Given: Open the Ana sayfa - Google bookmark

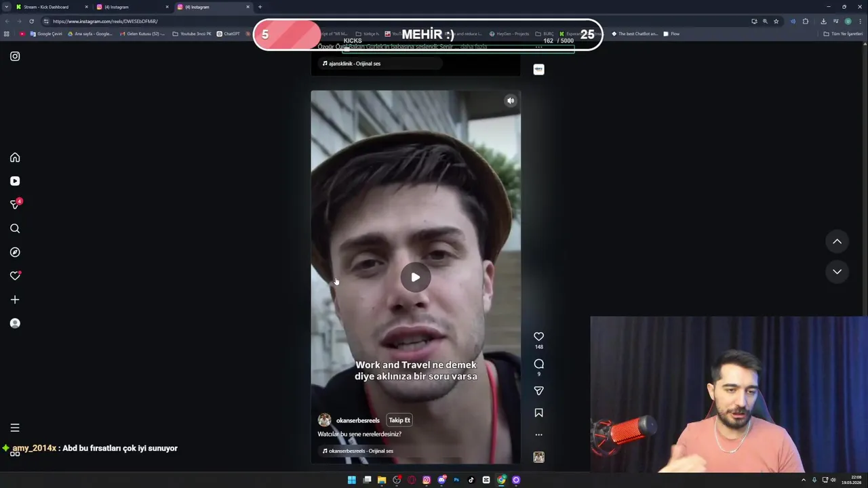Looking at the screenshot, I should [90, 34].
